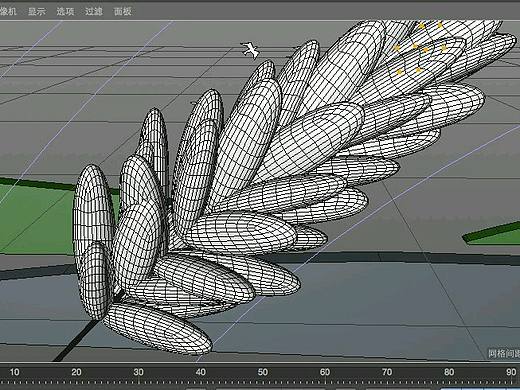Screen dimensions: 520x390
Task: Jump to frame 80 on timeline
Action: [x=449, y=372]
